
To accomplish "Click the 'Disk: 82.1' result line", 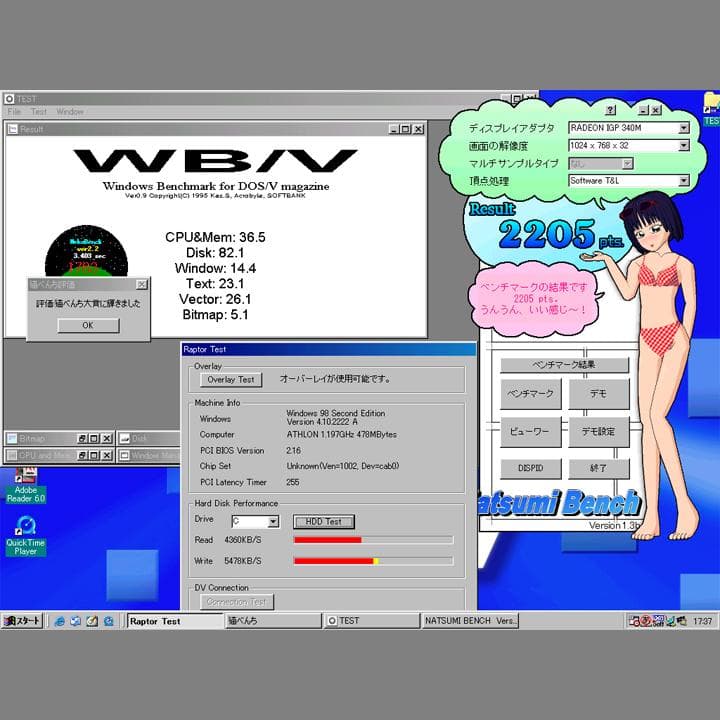I will click(x=215, y=253).
